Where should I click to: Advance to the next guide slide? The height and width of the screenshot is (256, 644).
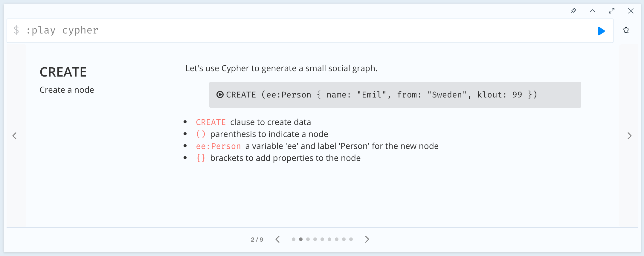pos(629,136)
